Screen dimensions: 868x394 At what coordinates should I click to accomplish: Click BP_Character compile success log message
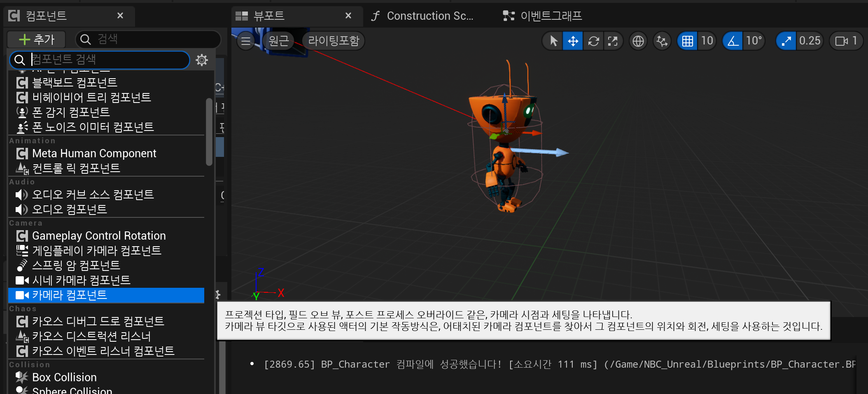tap(559, 364)
